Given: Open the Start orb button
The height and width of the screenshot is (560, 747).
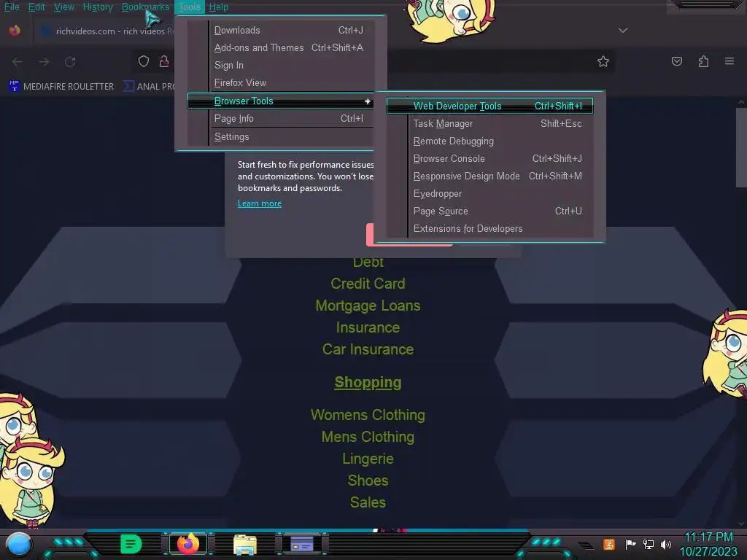Looking at the screenshot, I should 18,544.
